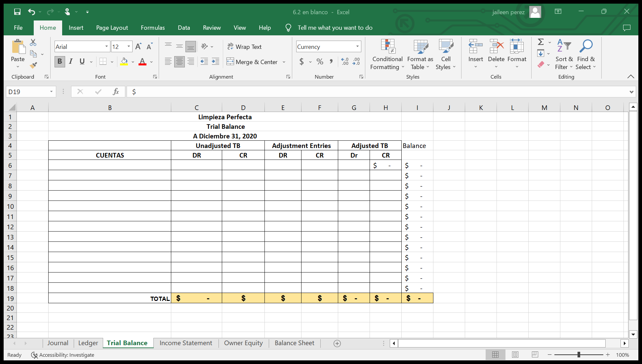Apply borders using the Borders icon
The image size is (642, 364).
click(x=103, y=62)
